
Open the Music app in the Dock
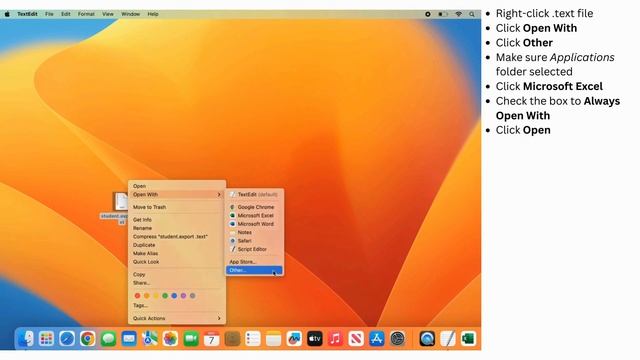click(336, 338)
